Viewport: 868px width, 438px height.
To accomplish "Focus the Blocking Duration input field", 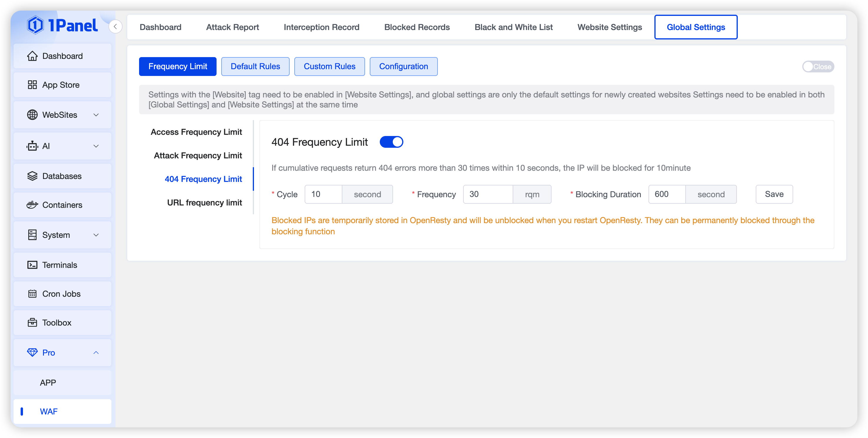I will tap(666, 194).
